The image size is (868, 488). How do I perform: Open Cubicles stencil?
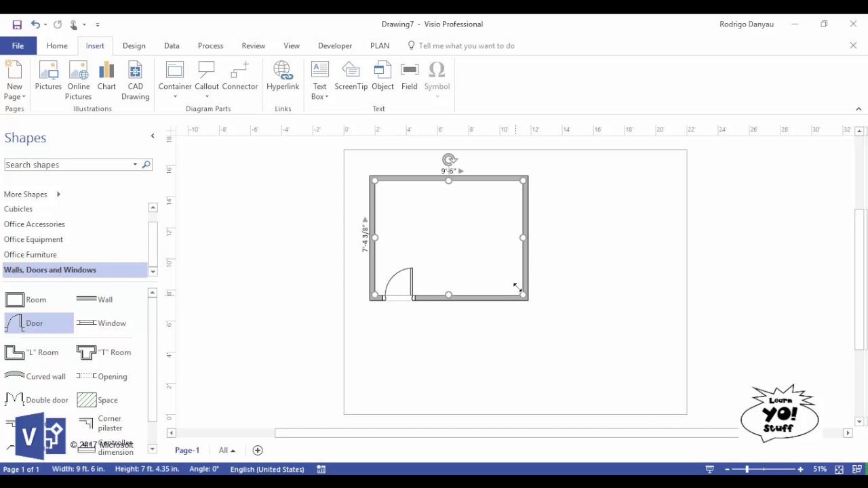point(18,209)
